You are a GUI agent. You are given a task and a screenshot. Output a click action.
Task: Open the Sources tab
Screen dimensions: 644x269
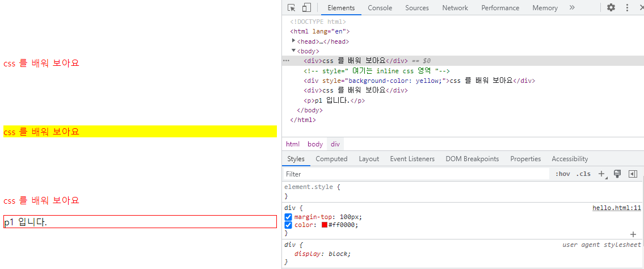(x=417, y=8)
